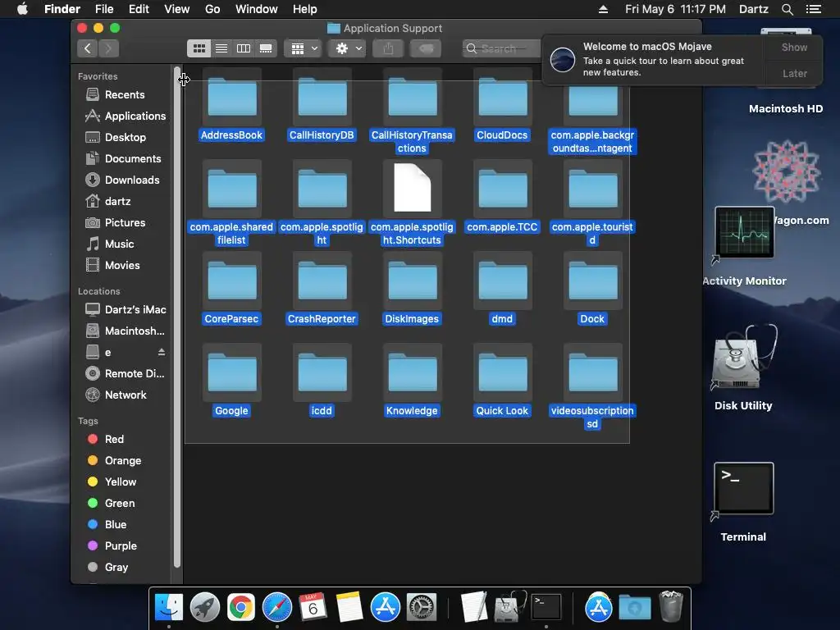Go forward with the Finder forward arrow

point(109,48)
